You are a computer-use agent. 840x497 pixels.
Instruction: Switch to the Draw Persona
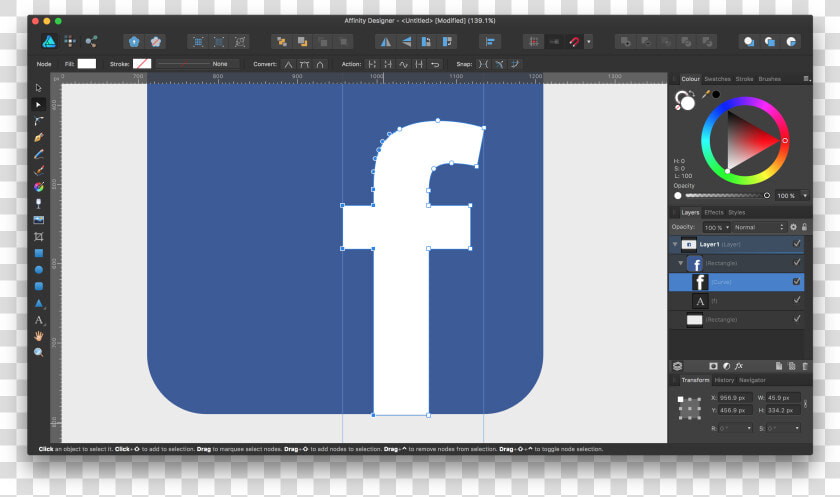49,42
